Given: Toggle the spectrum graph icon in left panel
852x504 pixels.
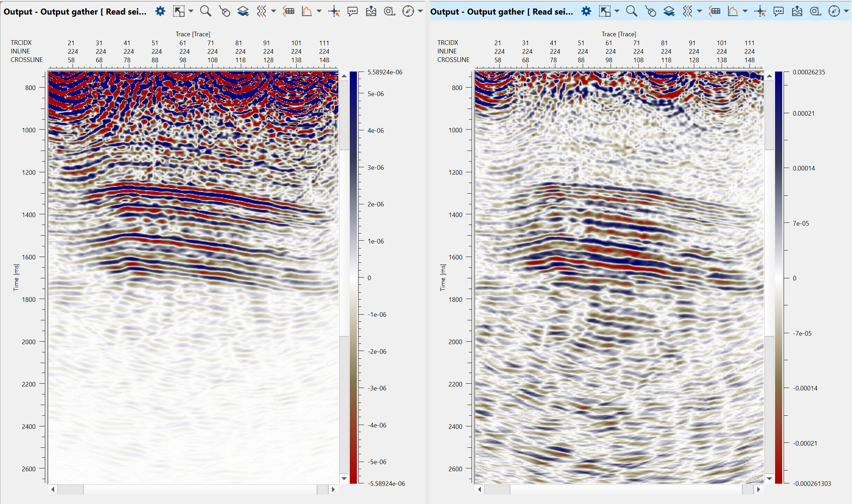Looking at the screenshot, I should (x=306, y=11).
